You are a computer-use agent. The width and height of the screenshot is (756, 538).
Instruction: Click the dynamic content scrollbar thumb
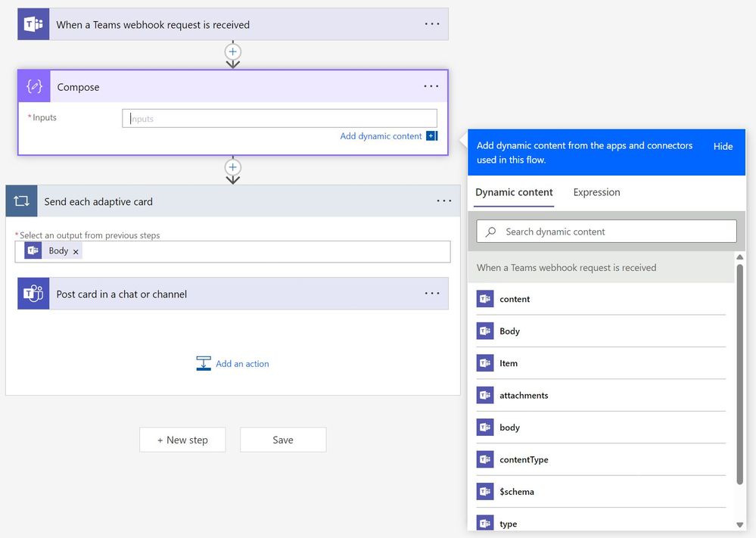pos(739,374)
